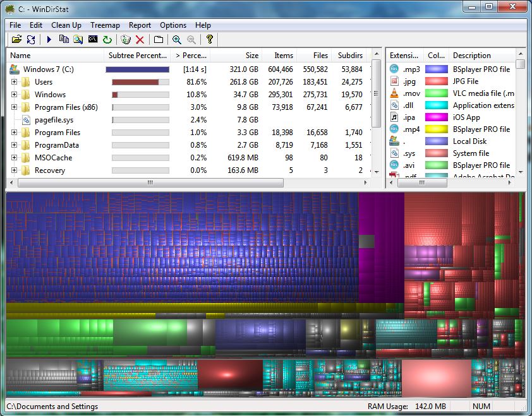This screenshot has height=416, width=532.
Task: Click directory list horizontal scrollbar thumb
Action: pos(150,182)
